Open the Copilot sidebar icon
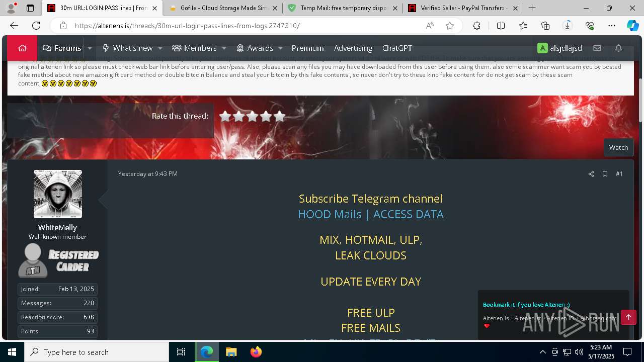Screen dimensions: 644x362 632,26
